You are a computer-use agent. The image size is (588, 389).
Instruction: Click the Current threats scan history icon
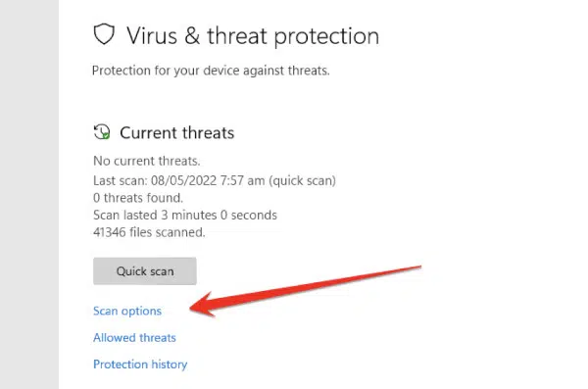point(102,132)
